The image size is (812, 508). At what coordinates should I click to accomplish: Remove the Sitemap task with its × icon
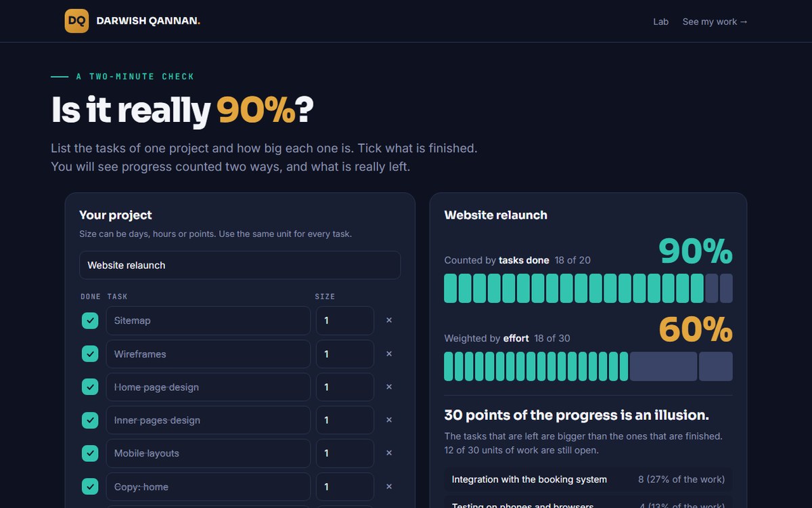389,320
